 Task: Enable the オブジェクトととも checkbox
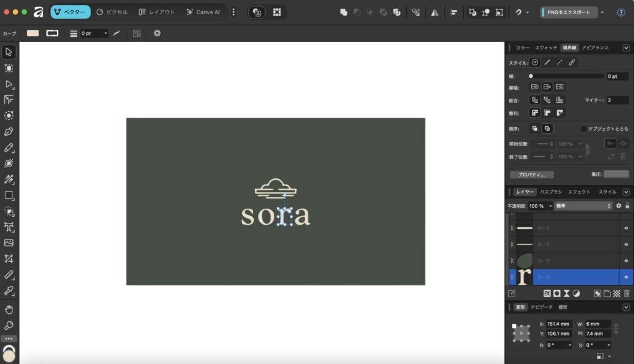[x=584, y=129]
